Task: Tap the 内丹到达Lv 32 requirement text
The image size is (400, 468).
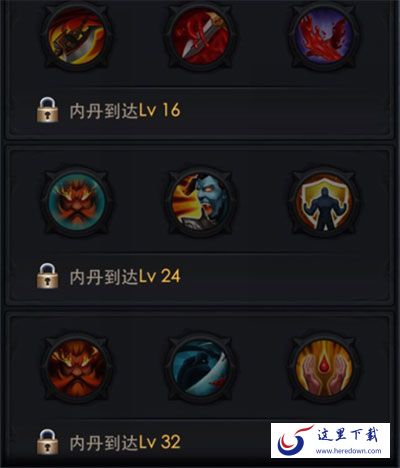Action: (125, 442)
